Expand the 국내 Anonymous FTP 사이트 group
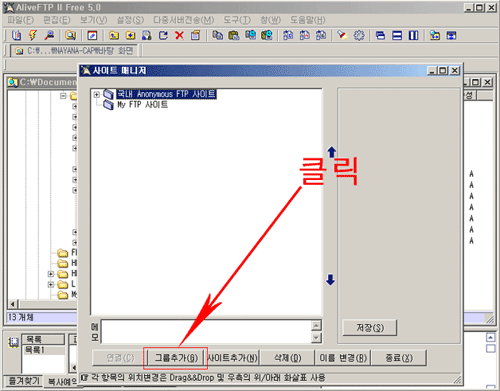The image size is (500, 391). coord(97,95)
